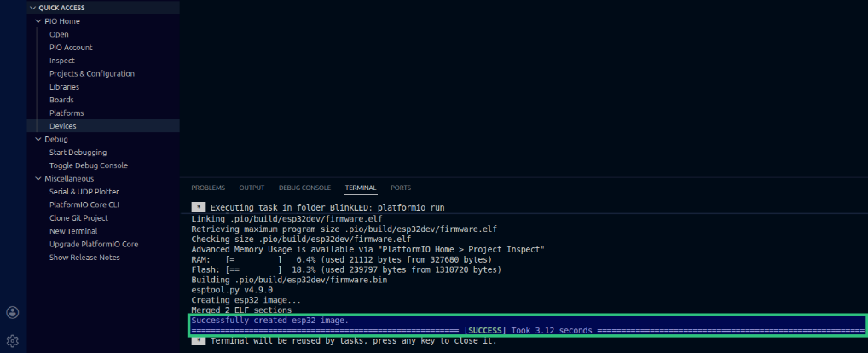
Task: Open Projects & Configuration
Action: pos(91,74)
